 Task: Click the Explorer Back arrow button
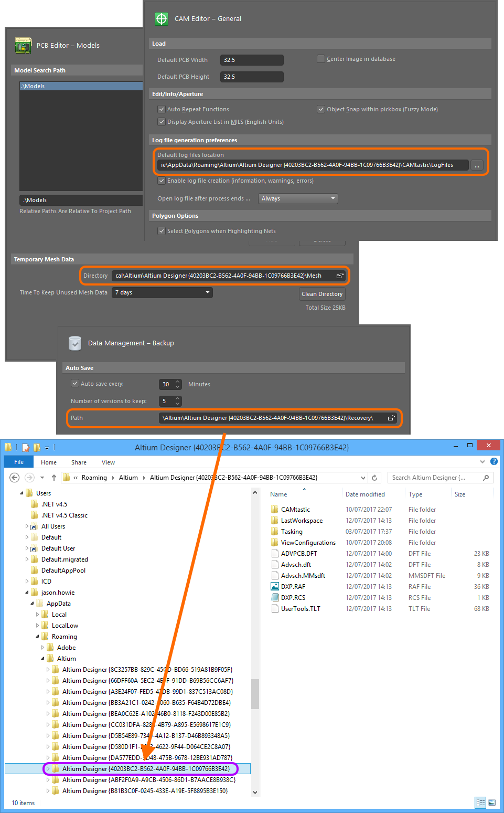(15, 478)
